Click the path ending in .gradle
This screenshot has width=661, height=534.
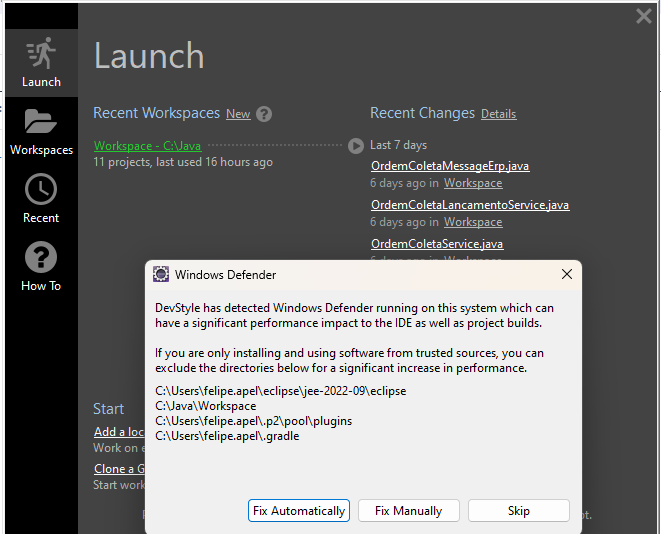coord(227,436)
